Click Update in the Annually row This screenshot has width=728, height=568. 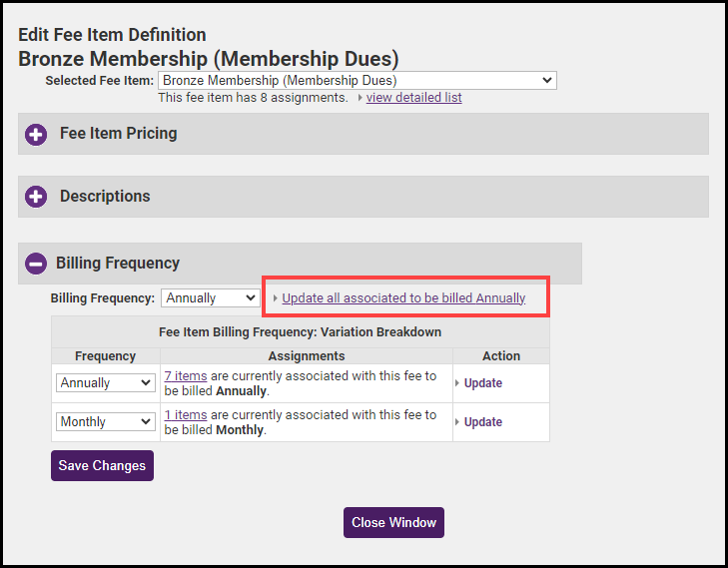point(483,383)
